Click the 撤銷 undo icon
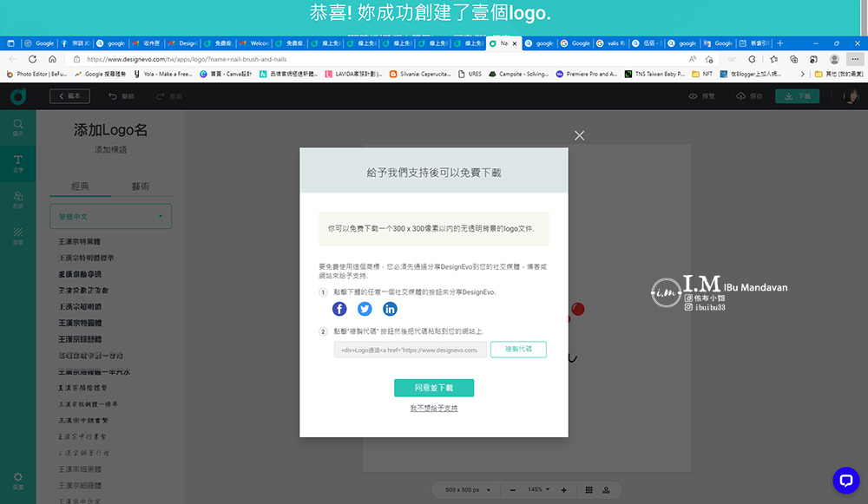This screenshot has width=868, height=504. click(x=113, y=95)
